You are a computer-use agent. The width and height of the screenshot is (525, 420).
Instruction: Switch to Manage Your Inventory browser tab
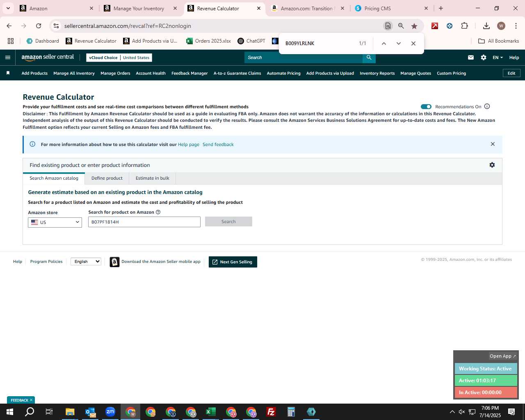click(x=139, y=8)
